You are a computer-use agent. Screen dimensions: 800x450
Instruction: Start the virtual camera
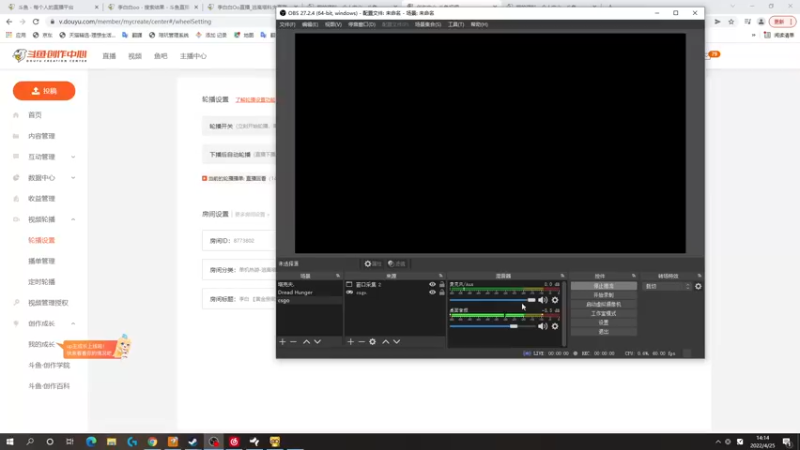(x=604, y=304)
